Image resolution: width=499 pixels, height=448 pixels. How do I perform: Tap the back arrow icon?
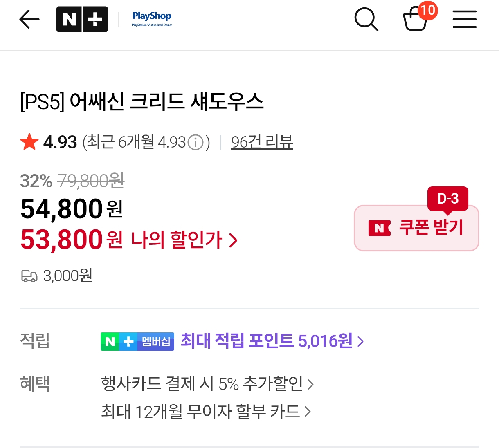[x=29, y=19]
